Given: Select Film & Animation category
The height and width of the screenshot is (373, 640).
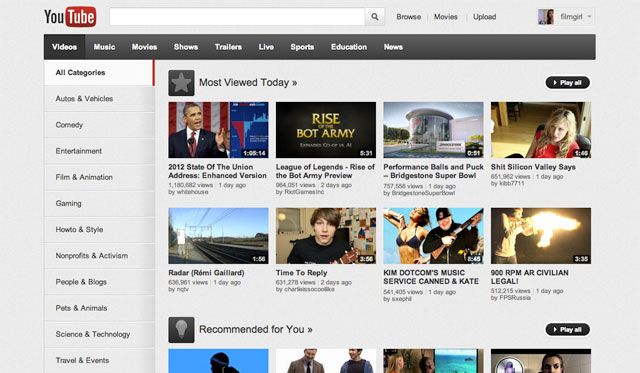Looking at the screenshot, I should [x=99, y=177].
